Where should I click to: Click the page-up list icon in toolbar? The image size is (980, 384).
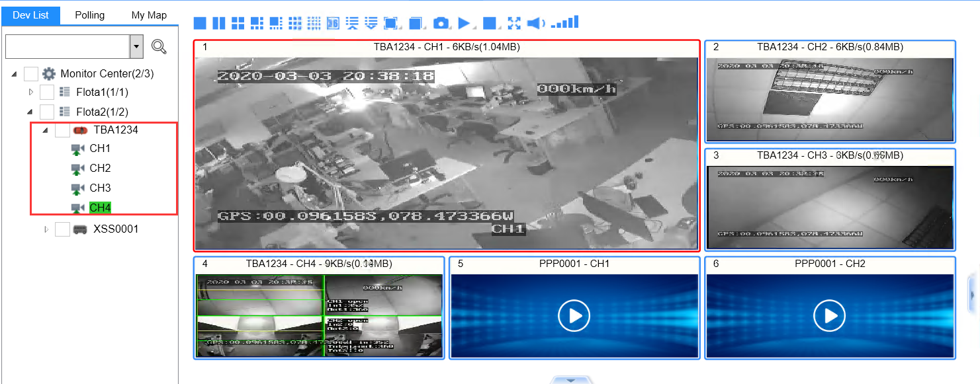[353, 23]
